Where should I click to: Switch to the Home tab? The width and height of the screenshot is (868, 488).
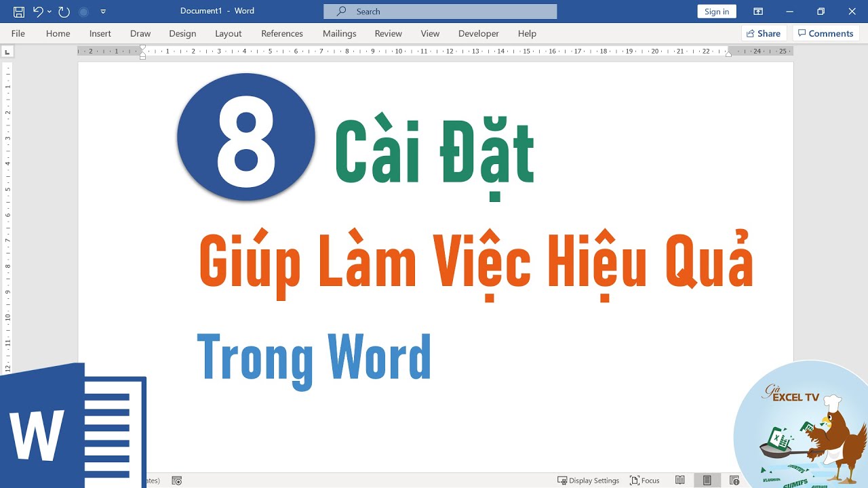click(x=58, y=33)
